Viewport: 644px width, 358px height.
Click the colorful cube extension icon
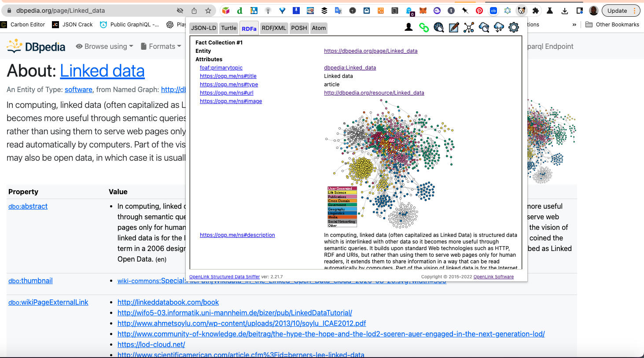pyautogui.click(x=226, y=11)
